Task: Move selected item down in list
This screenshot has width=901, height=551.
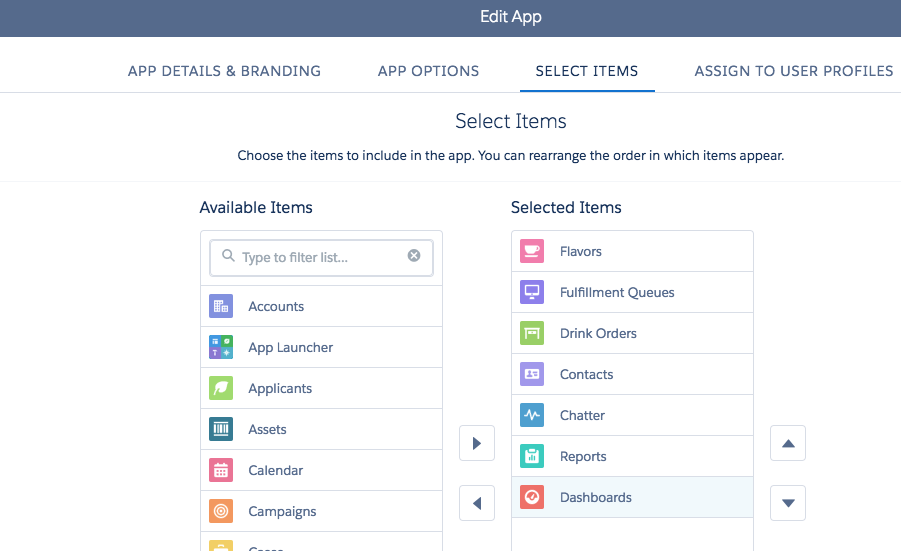Action: (788, 503)
